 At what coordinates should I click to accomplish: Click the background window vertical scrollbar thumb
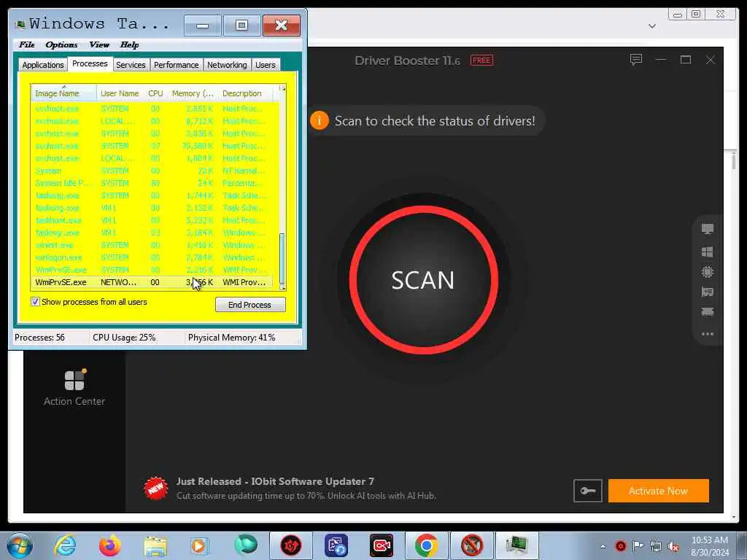[x=733, y=161]
